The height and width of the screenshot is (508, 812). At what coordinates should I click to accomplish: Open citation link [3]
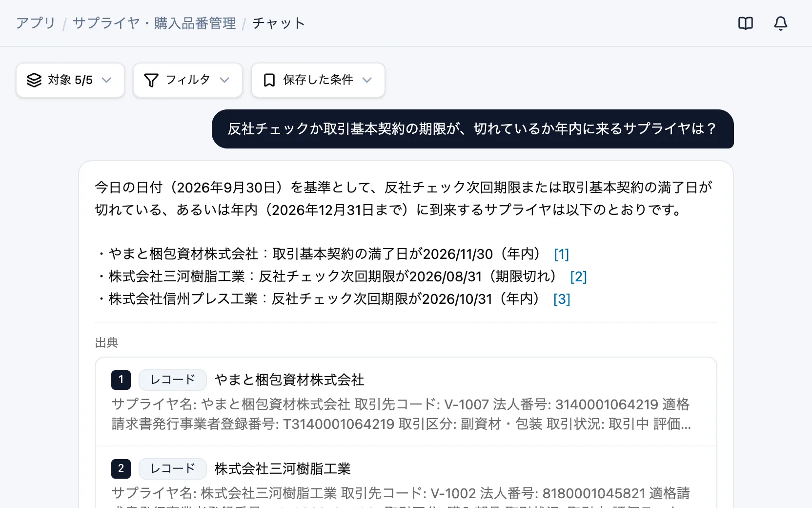pos(562,299)
